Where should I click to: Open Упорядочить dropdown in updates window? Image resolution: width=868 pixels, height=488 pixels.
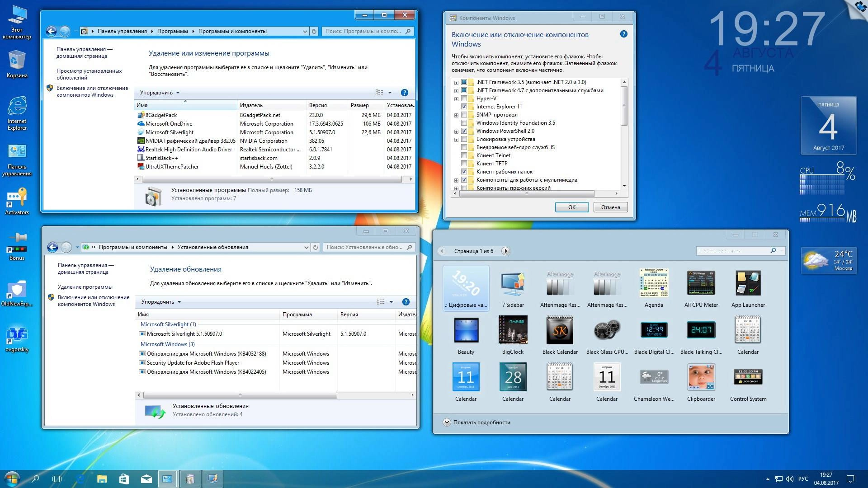click(161, 302)
